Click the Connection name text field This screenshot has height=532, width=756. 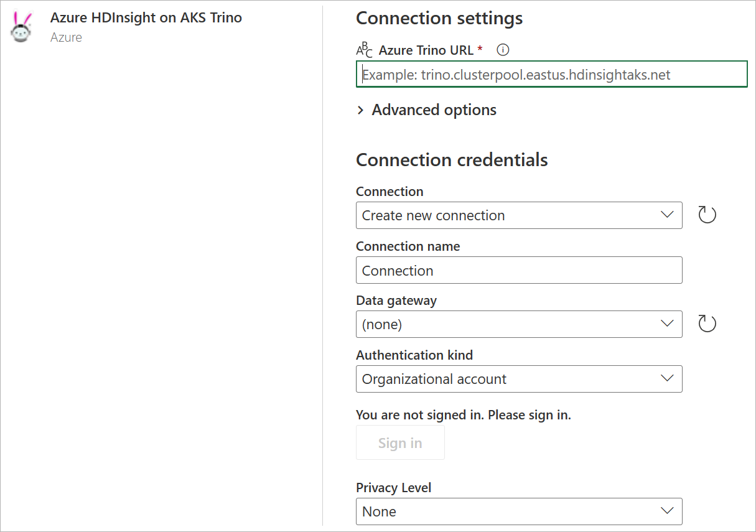[x=519, y=270]
